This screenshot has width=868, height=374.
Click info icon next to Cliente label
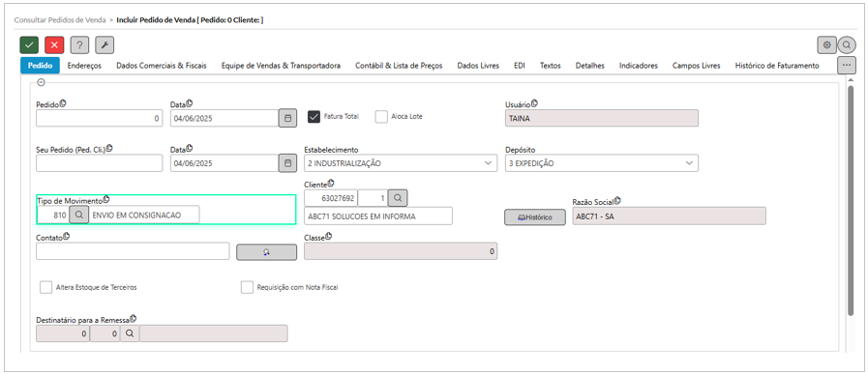tap(331, 183)
